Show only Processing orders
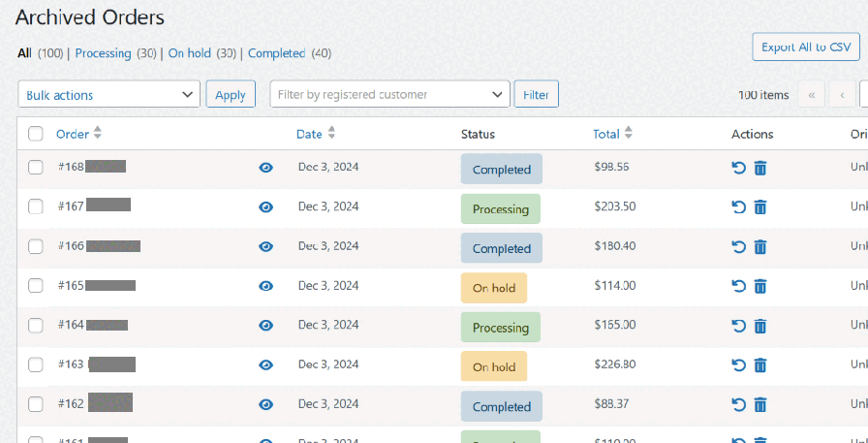The image size is (868, 443). pyautogui.click(x=103, y=53)
